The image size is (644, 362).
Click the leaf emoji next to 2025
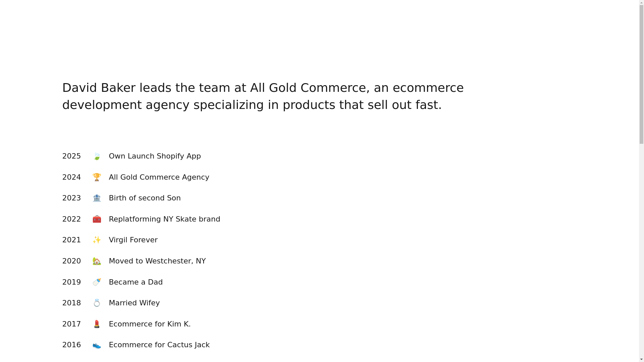pyautogui.click(x=97, y=156)
